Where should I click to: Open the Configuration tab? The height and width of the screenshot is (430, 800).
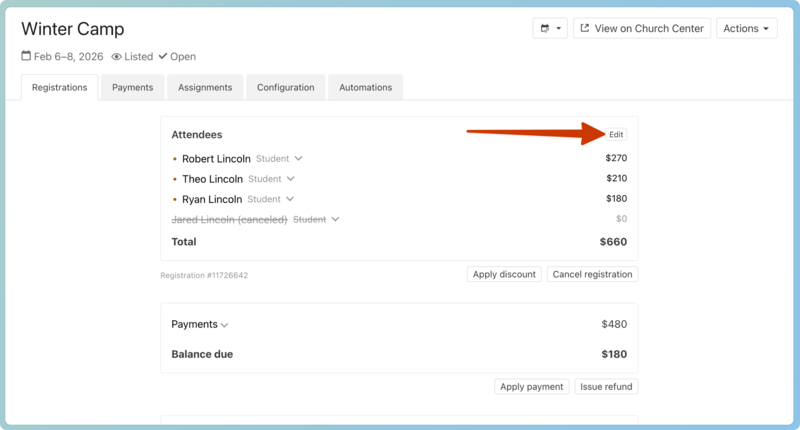point(285,88)
